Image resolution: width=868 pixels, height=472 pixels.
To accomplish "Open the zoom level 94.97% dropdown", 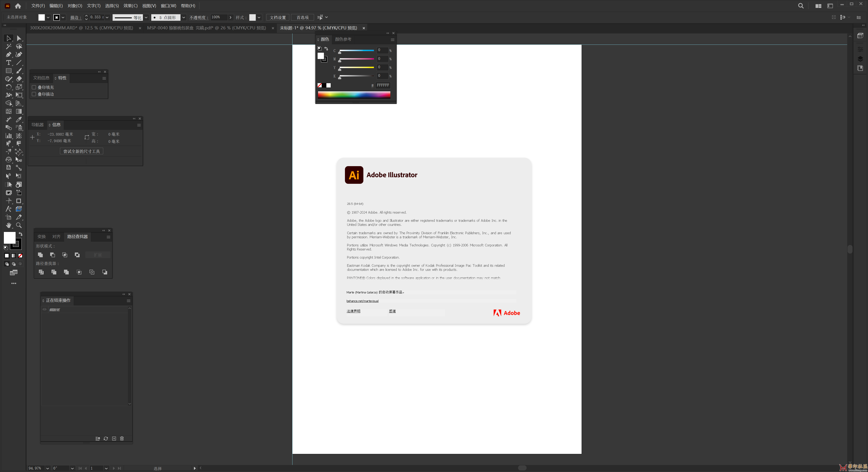I will click(x=47, y=468).
